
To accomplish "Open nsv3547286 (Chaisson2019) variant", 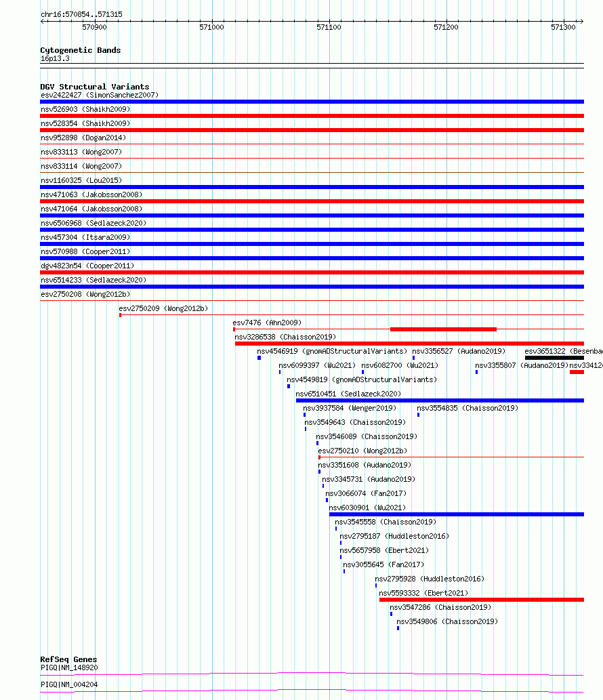I will point(440,608).
